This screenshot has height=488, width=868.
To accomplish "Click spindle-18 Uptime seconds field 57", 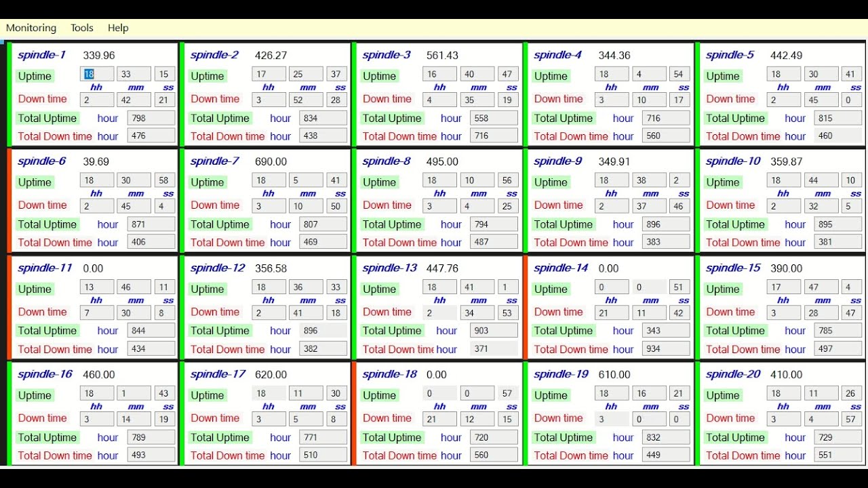I will point(507,393).
